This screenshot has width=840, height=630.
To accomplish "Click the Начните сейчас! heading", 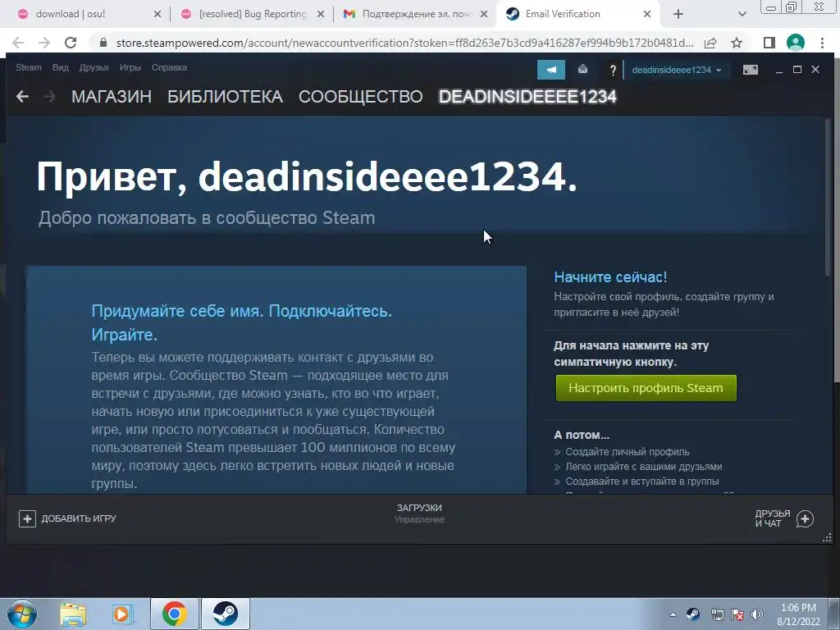I will (610, 277).
